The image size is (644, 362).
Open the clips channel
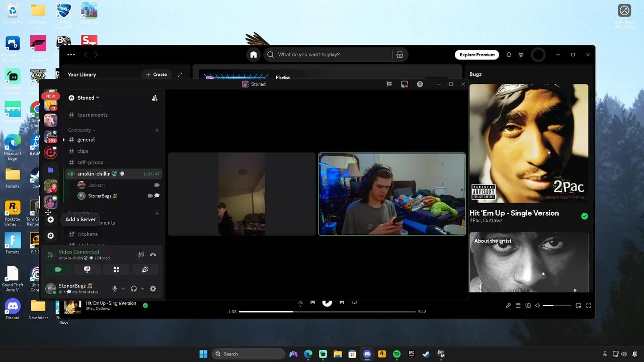84,151
